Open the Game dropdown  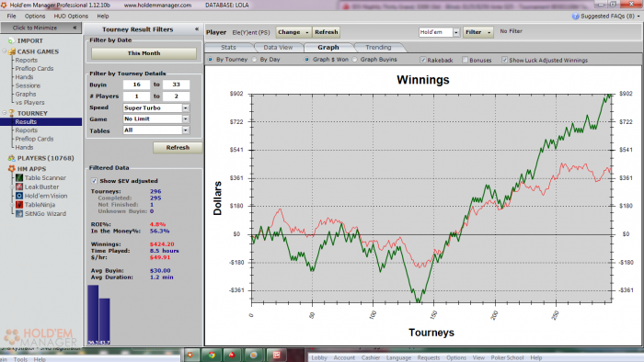pyautogui.click(x=186, y=119)
